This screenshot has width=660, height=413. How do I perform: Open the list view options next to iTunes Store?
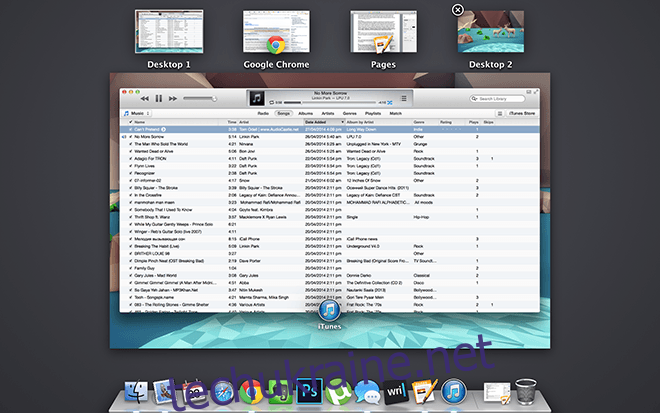pos(500,113)
